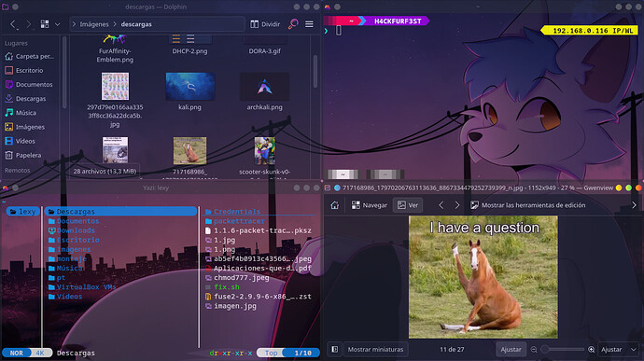This screenshot has height=361, width=644.
Task: Select Descargas folder in Yazi
Action: 120,212
